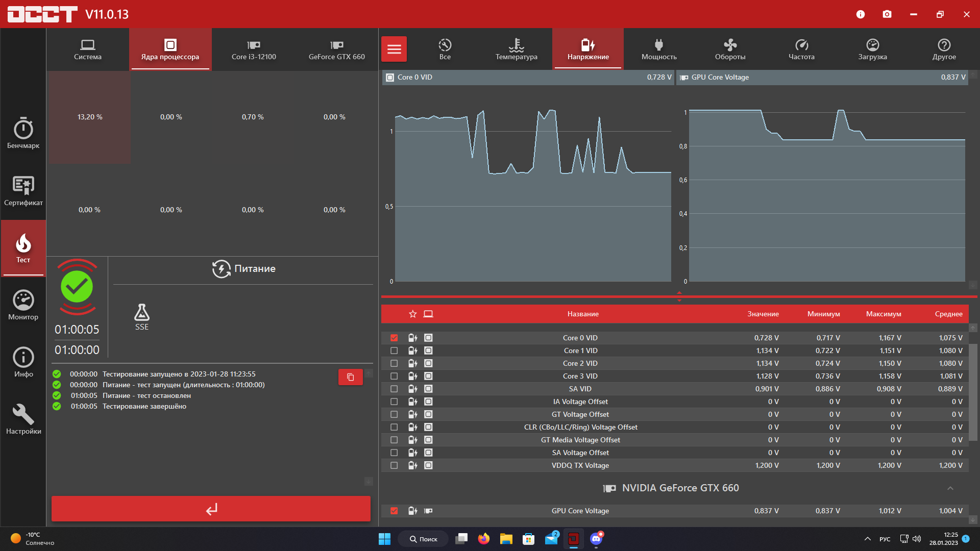Screen dimensions: 980x551
Task: Open the Инфо sidebar section
Action: pos(23,362)
